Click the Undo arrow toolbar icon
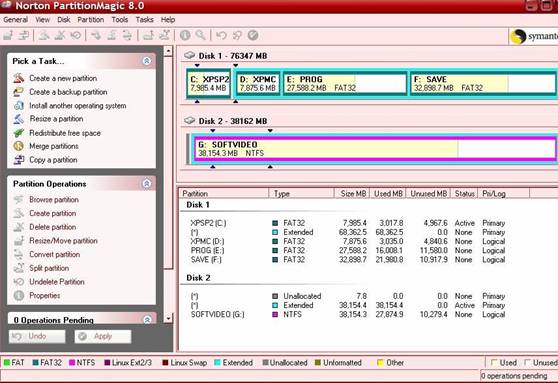 click(x=221, y=35)
